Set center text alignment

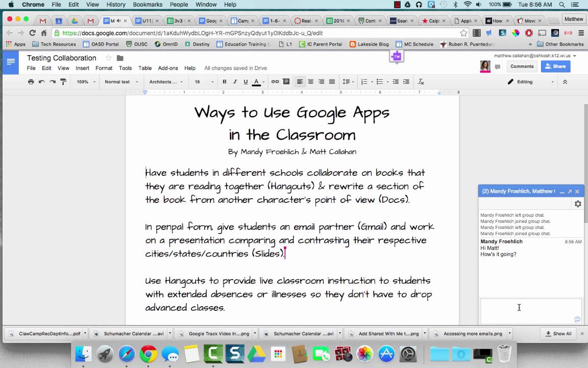[310, 82]
